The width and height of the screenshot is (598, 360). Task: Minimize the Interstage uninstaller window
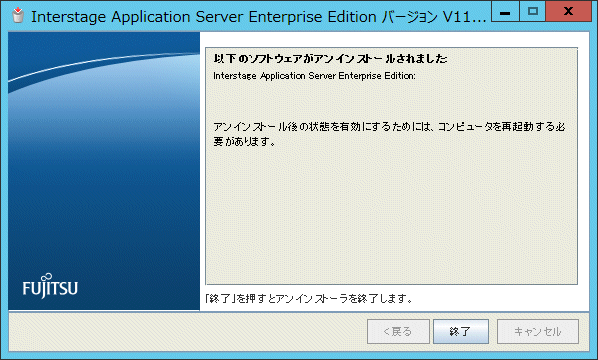click(505, 12)
